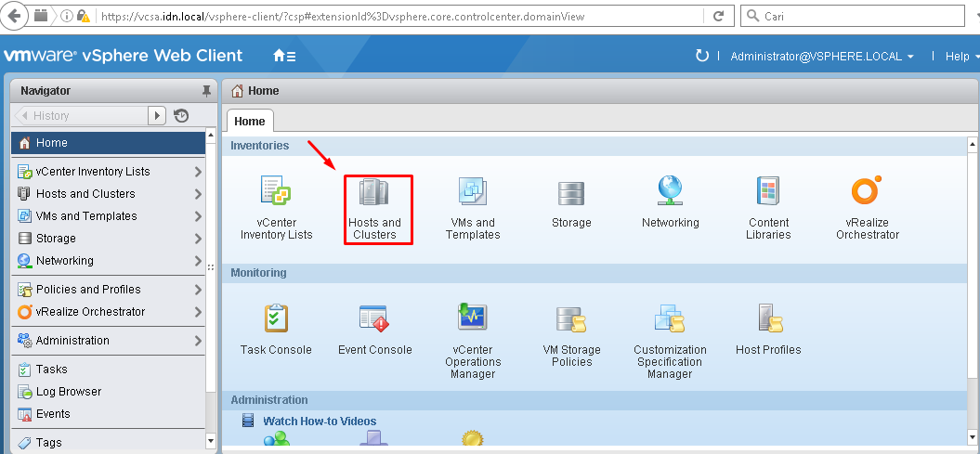The image size is (980, 454).
Task: Click the refresh icon beside Administrator account
Action: 702,57
